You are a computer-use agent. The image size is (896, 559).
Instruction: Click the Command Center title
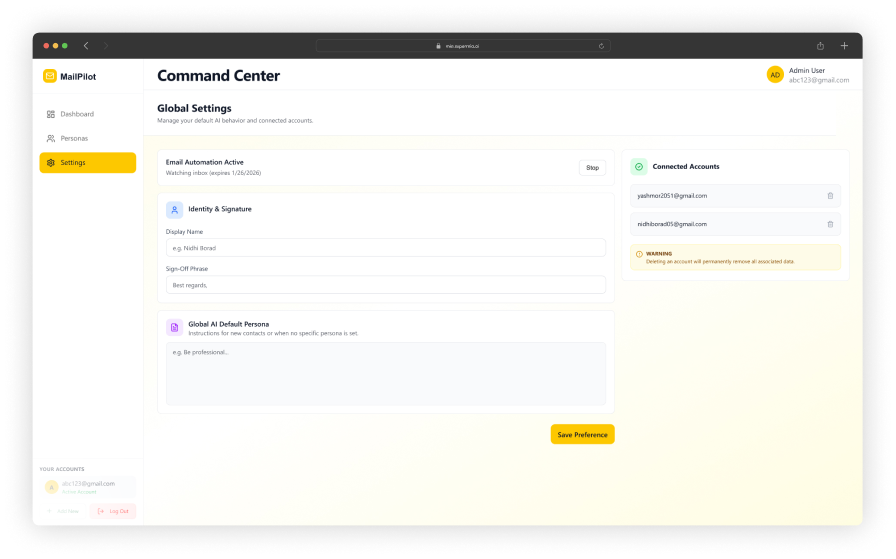(218, 76)
